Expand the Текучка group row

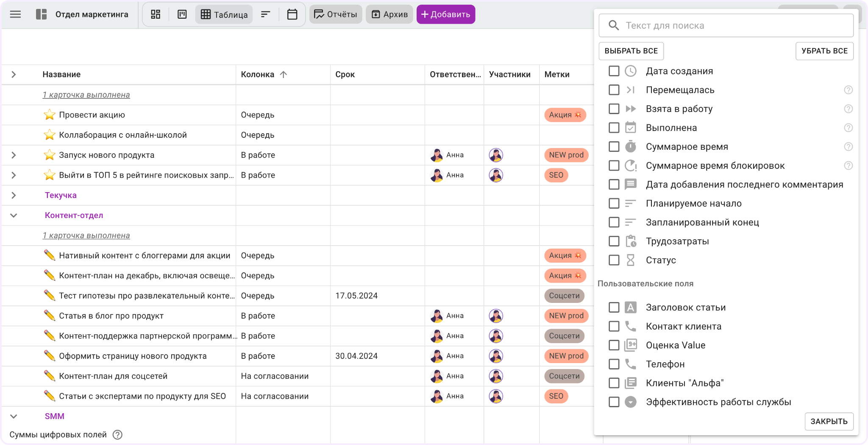click(14, 196)
